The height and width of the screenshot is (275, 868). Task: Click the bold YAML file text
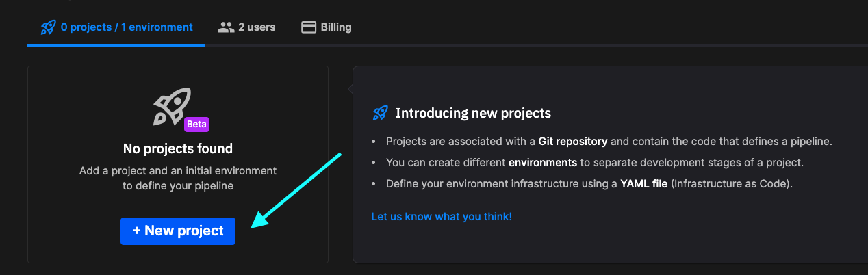tap(643, 184)
